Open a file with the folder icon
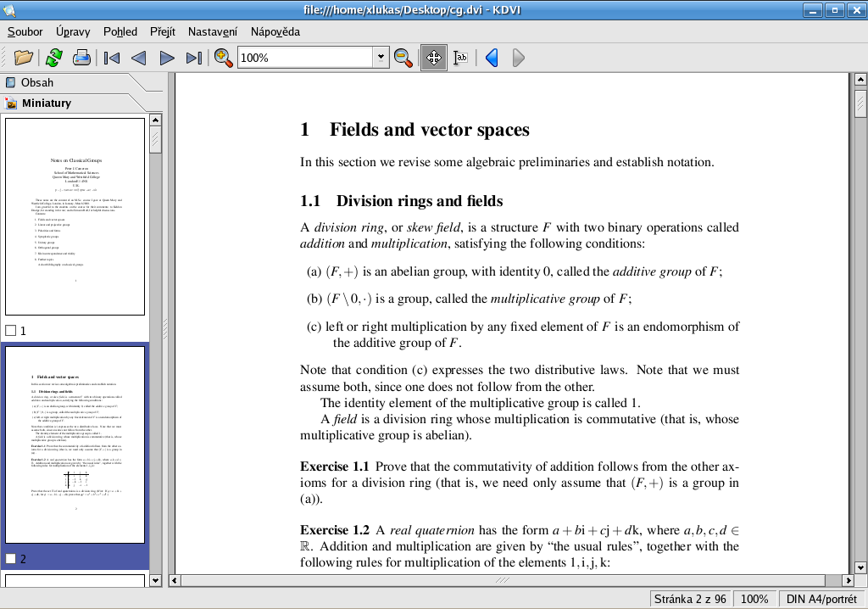Image resolution: width=868 pixels, height=609 pixels. click(x=23, y=58)
